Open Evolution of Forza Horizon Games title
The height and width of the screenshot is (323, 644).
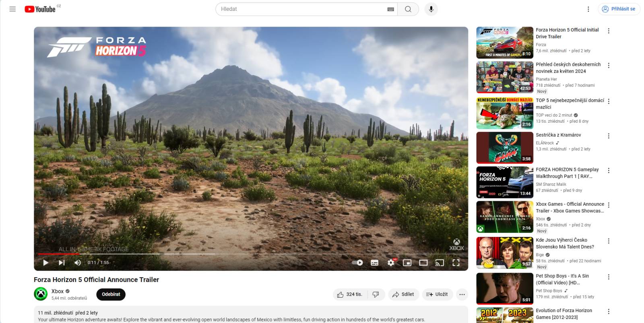tap(564, 314)
